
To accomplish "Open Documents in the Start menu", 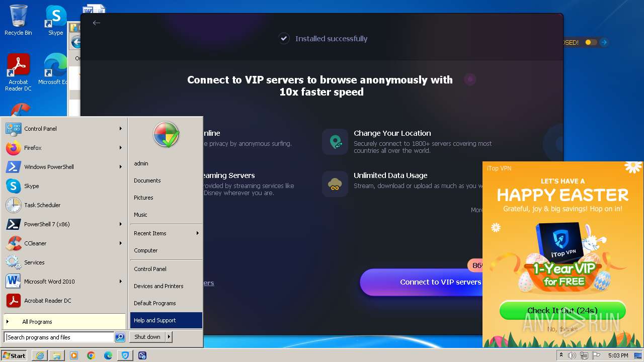I will (166, 180).
